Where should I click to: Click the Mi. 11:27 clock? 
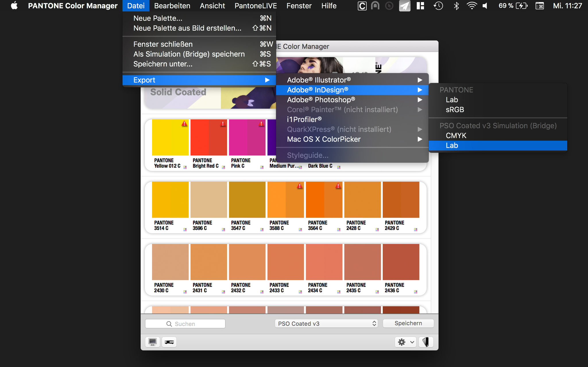[x=567, y=6]
